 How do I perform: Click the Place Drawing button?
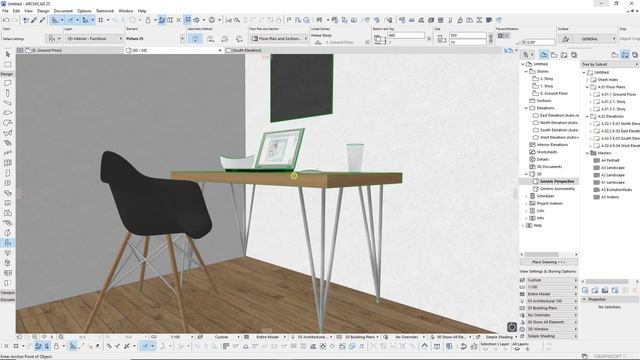coord(549,262)
